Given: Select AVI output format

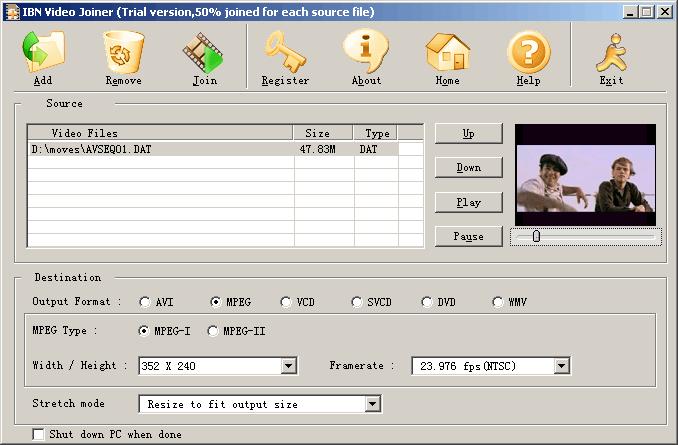Looking at the screenshot, I should [145, 302].
